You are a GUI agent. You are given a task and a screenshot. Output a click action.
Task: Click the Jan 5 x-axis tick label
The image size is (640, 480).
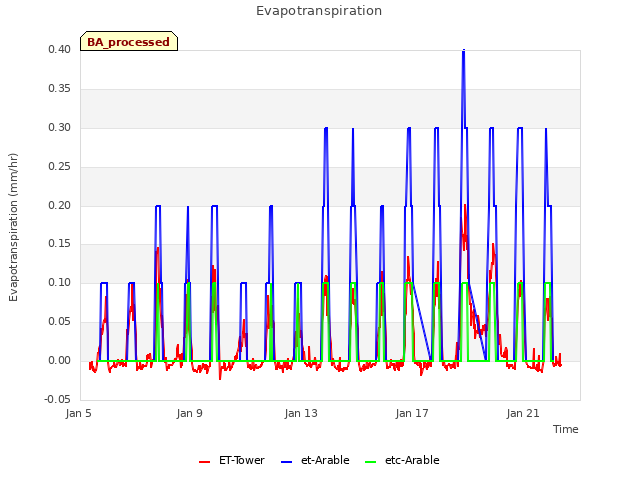click(78, 413)
